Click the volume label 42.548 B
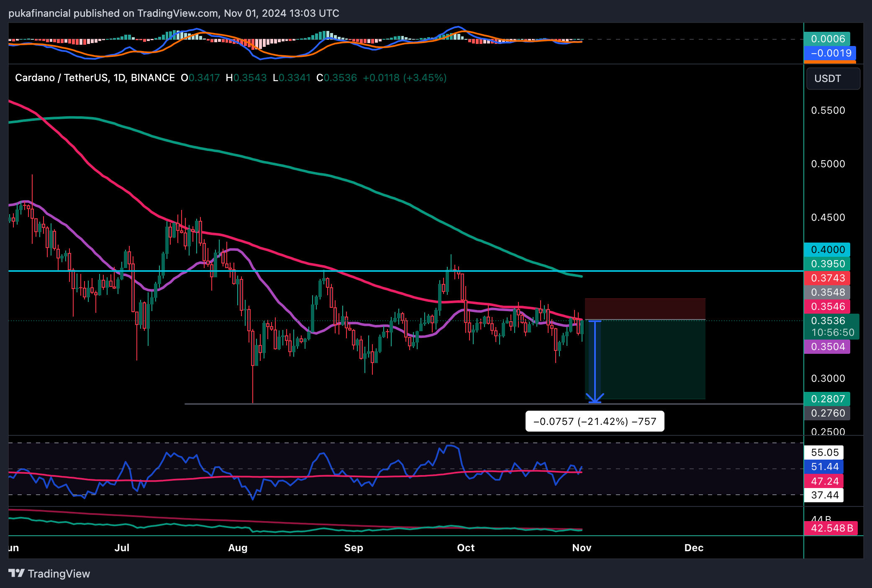872x588 pixels. coord(831,528)
